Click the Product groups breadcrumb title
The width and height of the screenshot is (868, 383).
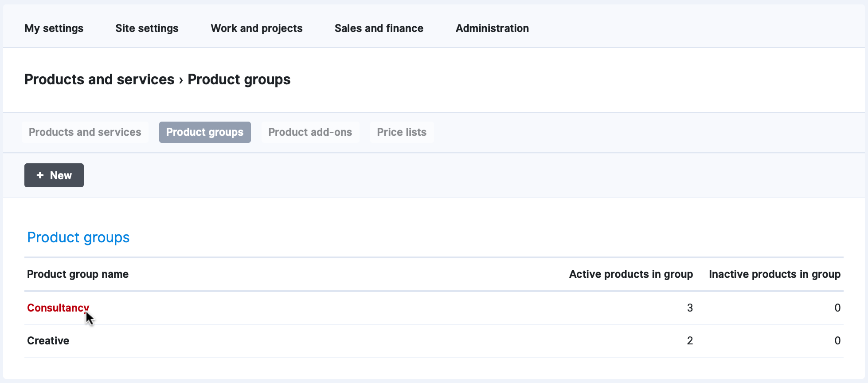pyautogui.click(x=239, y=79)
